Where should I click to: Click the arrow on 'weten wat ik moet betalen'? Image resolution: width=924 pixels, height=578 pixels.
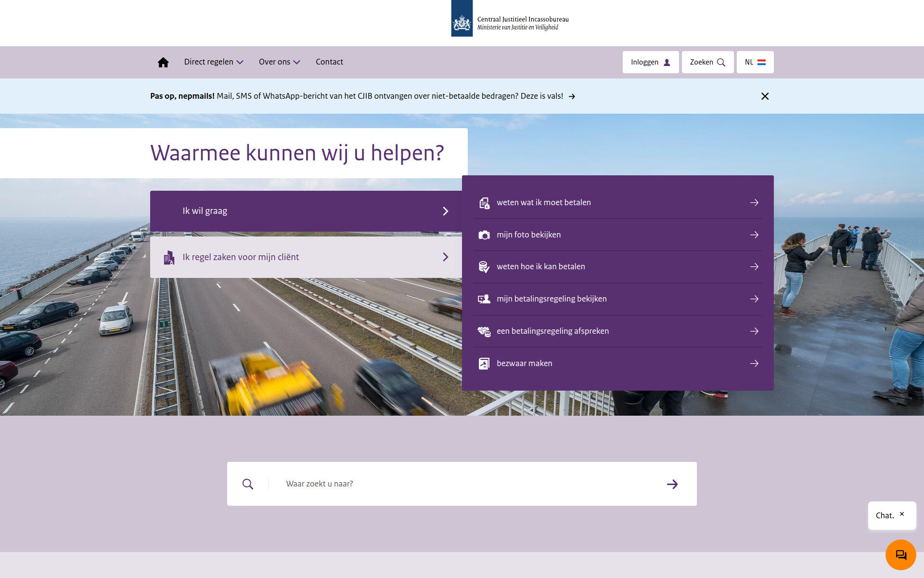click(754, 203)
